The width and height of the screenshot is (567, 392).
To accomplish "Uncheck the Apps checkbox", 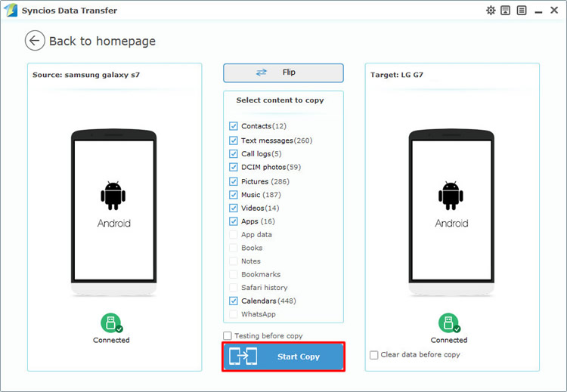I will [234, 221].
